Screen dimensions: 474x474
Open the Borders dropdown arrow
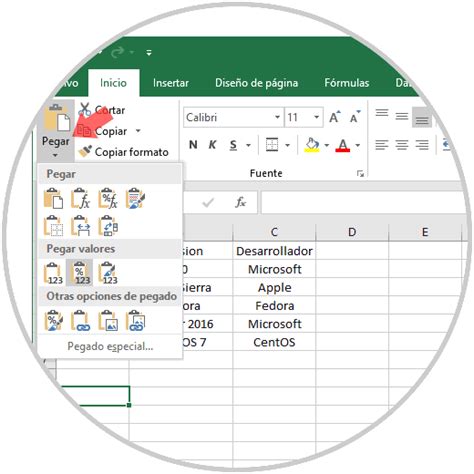click(x=287, y=145)
